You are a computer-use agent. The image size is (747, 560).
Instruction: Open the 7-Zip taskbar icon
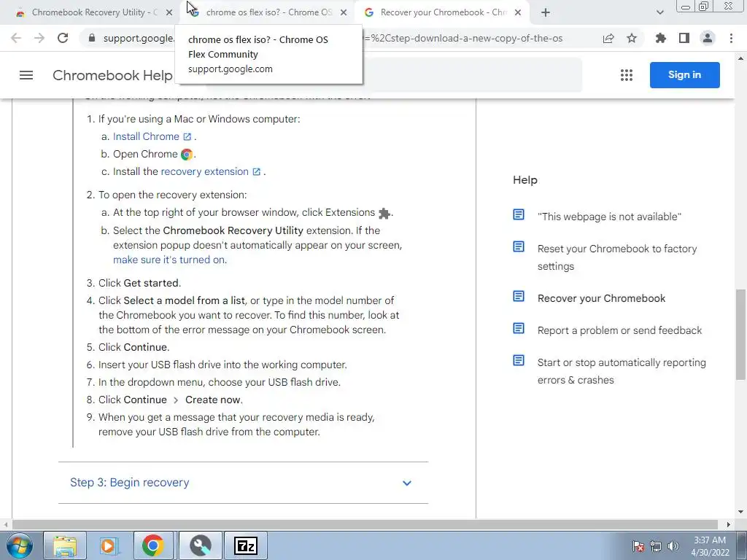pos(246,545)
